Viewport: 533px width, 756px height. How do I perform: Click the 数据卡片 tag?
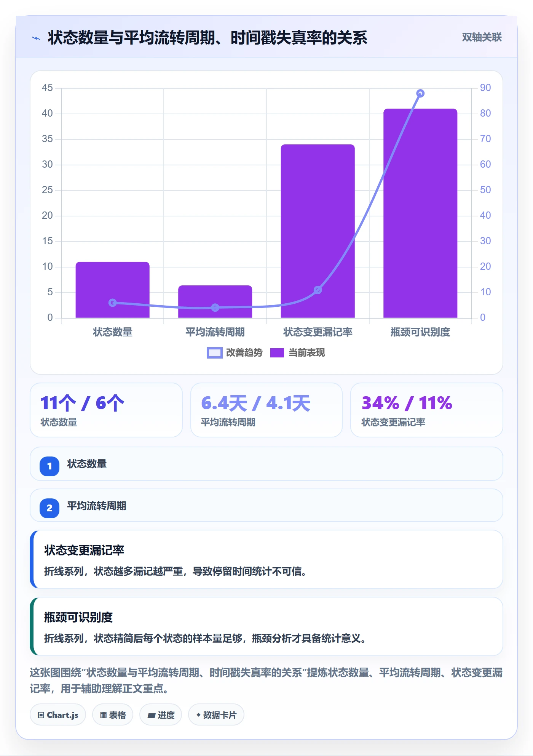tap(216, 715)
